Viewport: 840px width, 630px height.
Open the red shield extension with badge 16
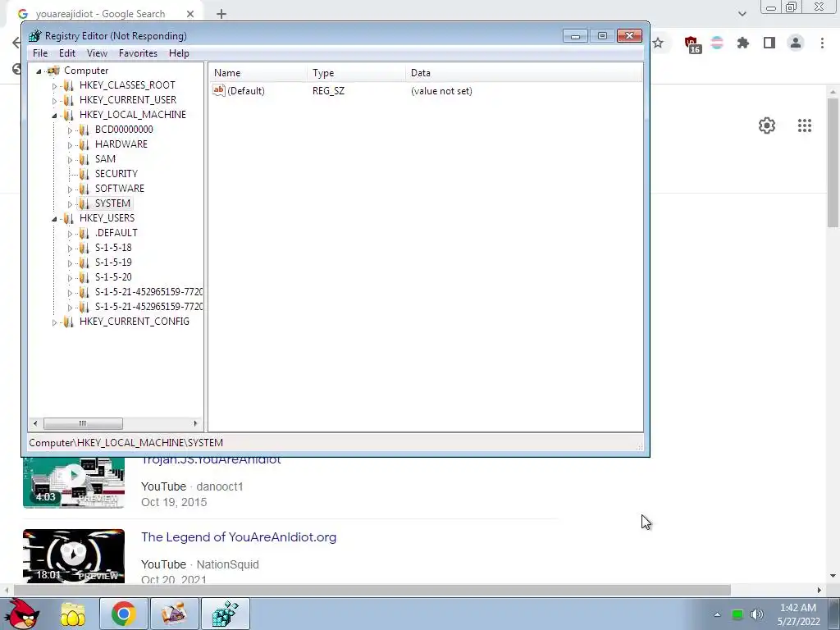(692, 44)
